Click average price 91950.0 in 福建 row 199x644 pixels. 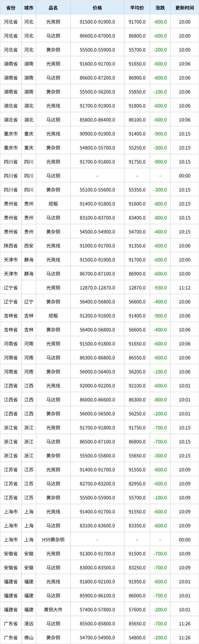(x=137, y=582)
